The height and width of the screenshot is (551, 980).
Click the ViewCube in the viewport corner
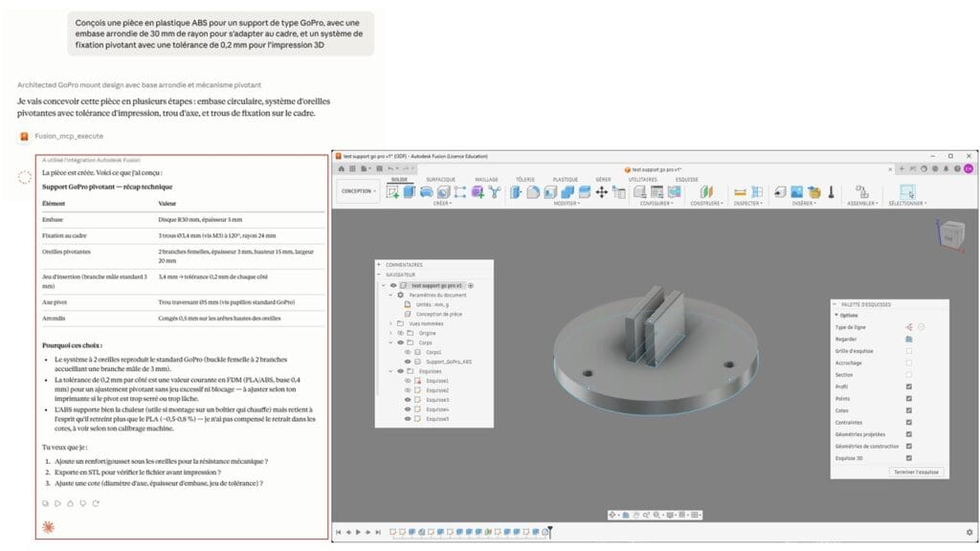(950, 234)
